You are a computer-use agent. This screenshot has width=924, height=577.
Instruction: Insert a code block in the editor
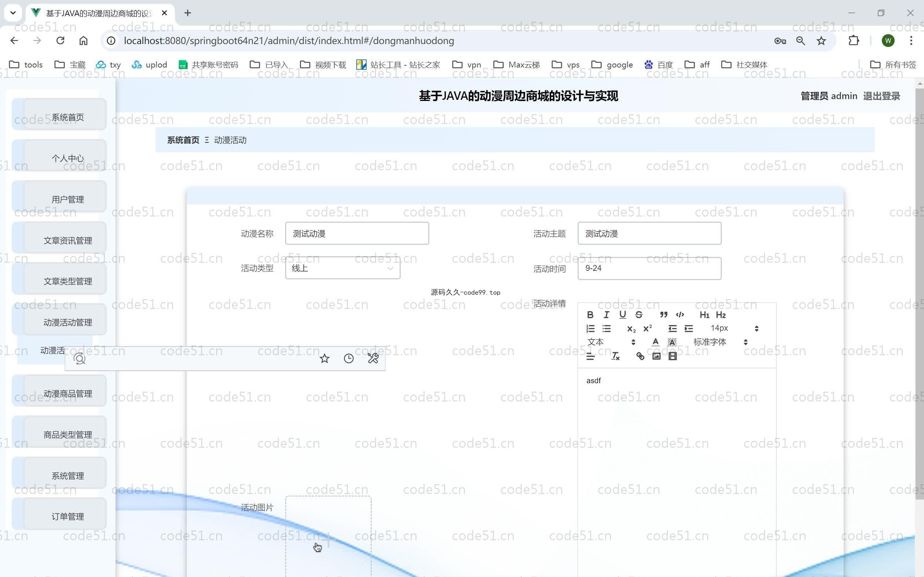(680, 315)
